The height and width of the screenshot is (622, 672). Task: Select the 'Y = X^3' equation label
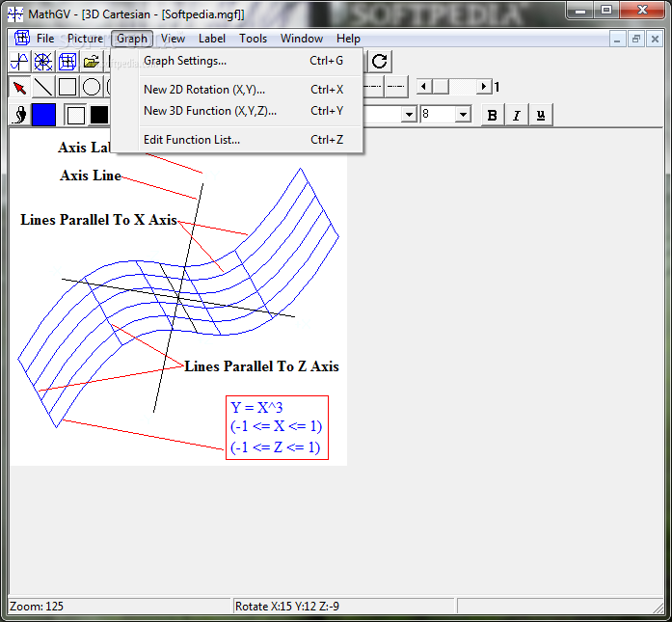(x=256, y=408)
